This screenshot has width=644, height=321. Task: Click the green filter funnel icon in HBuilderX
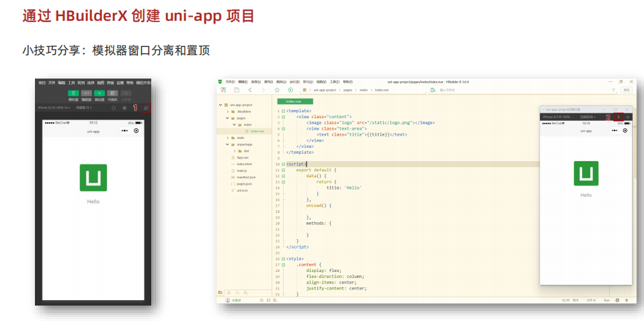tap(614, 90)
